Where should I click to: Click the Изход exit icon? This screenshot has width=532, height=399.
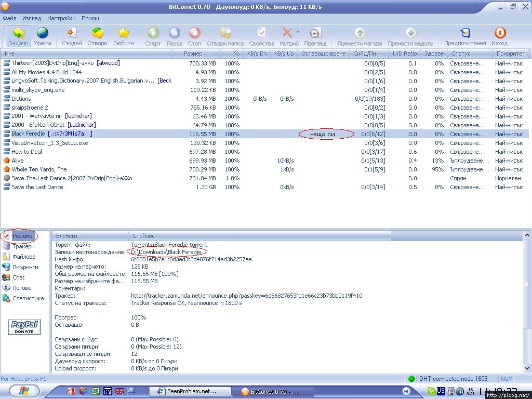point(500,33)
